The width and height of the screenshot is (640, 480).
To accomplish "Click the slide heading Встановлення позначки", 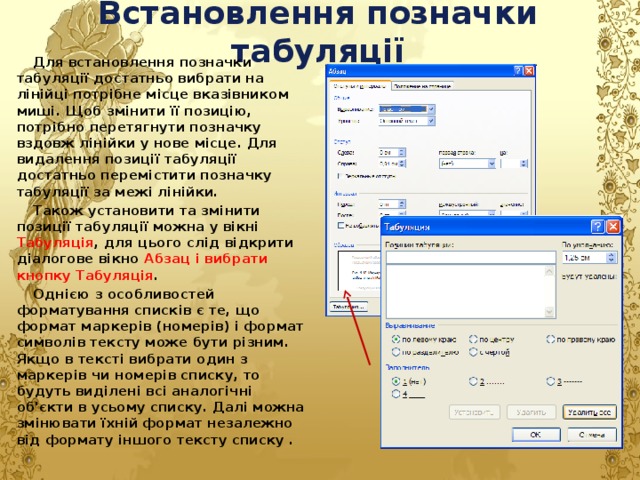I will coord(317,13).
